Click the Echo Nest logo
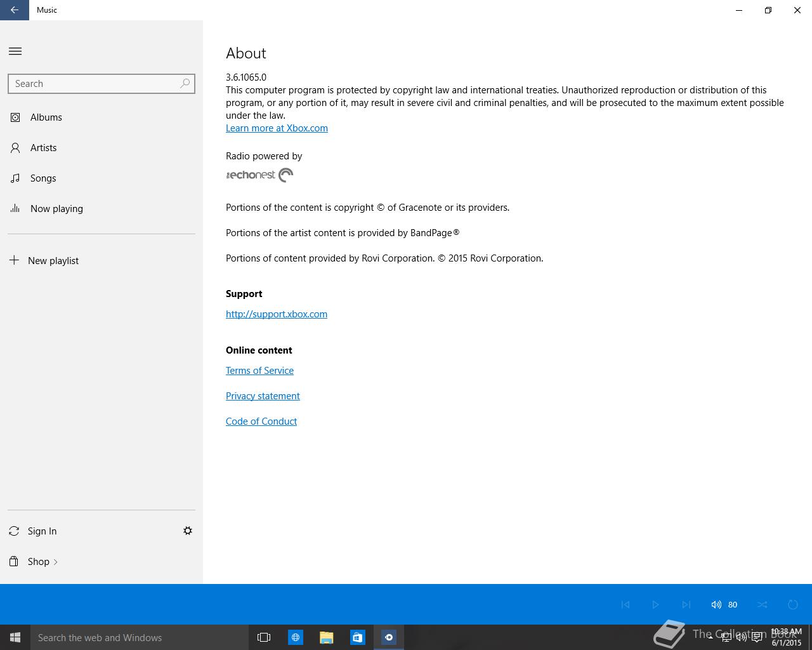The width and height of the screenshot is (812, 650). (259, 175)
